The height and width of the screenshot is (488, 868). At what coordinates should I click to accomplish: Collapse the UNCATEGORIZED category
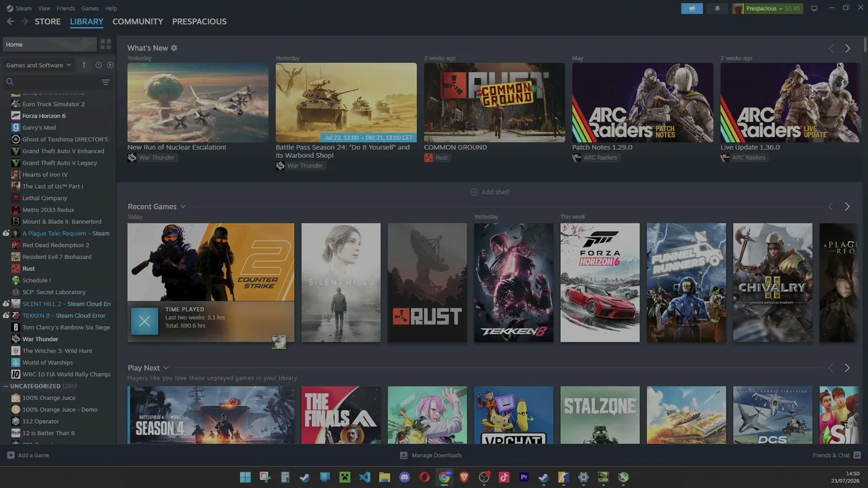(x=5, y=386)
